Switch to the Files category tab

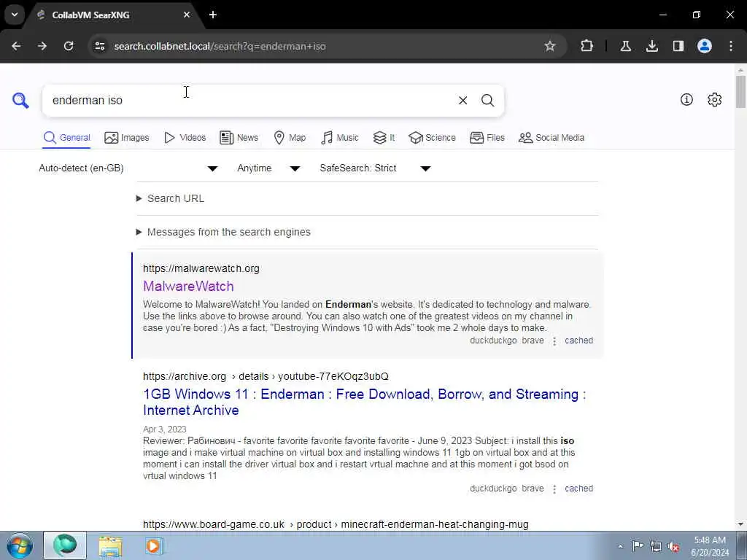coord(487,138)
